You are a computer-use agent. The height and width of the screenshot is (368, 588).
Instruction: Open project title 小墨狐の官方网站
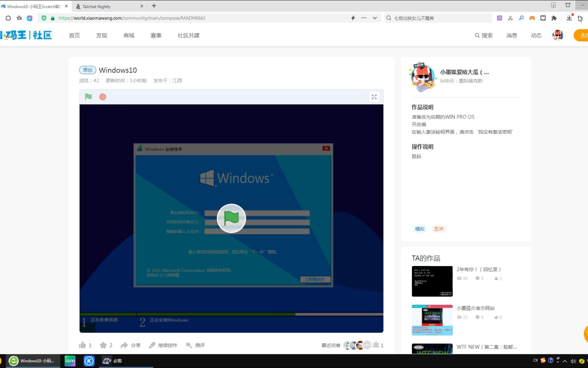coord(476,308)
